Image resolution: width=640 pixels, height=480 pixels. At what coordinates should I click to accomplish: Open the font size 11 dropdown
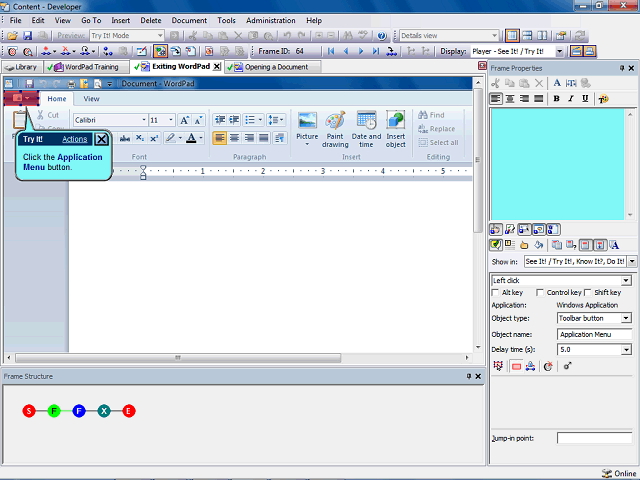tap(171, 120)
